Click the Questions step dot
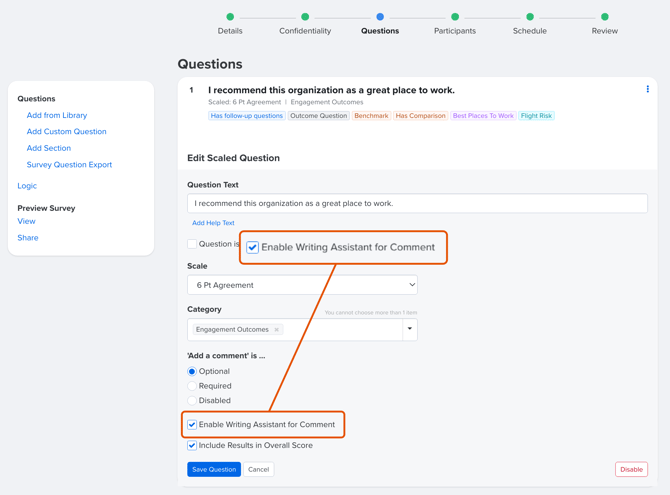Image resolution: width=670 pixels, height=495 pixels. point(380,17)
